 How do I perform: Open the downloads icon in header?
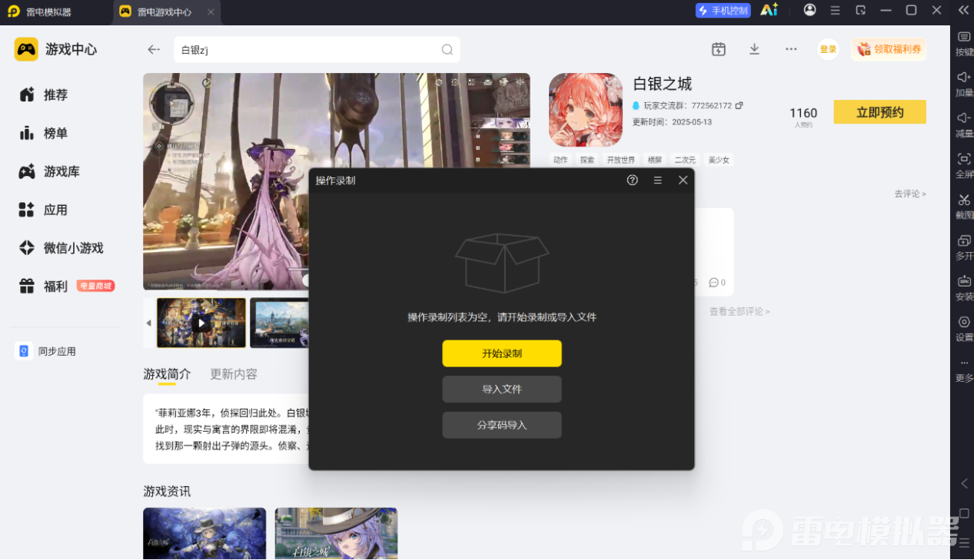754,49
